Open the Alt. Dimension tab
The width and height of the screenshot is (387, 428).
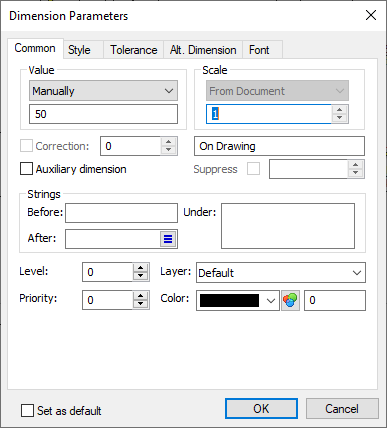[x=203, y=50]
